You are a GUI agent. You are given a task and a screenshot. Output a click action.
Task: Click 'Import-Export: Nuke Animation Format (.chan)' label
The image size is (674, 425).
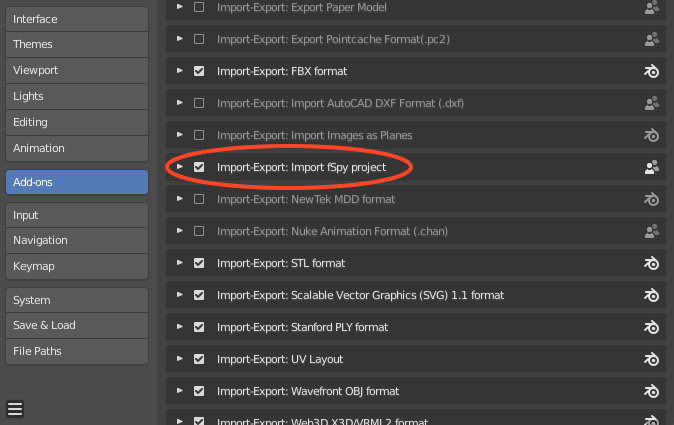pos(332,231)
